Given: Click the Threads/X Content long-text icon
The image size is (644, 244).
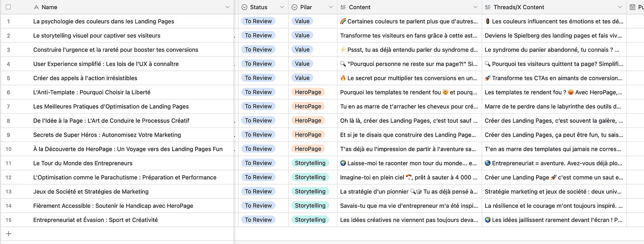Looking at the screenshot, I should (x=488, y=7).
